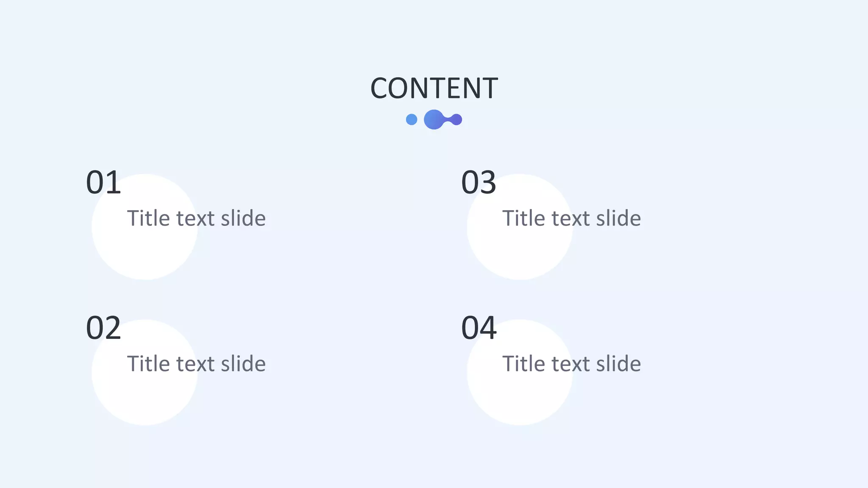
Task: Select the number 03
Action: click(479, 183)
